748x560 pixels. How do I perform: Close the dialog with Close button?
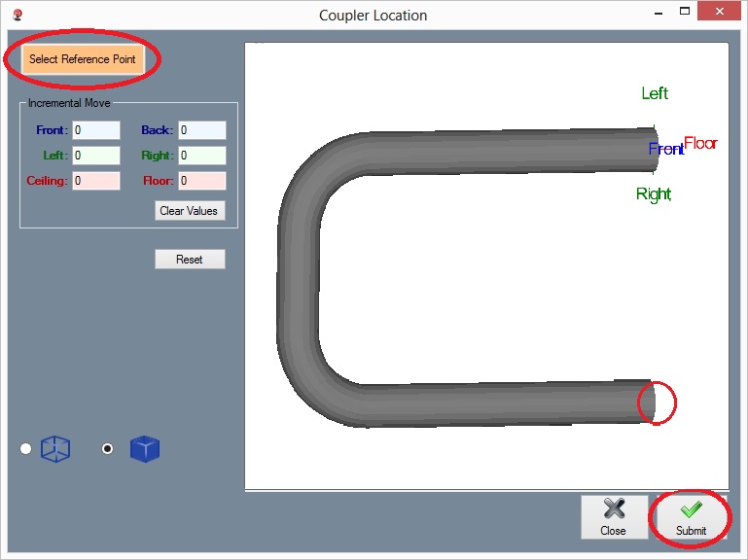coord(614,517)
